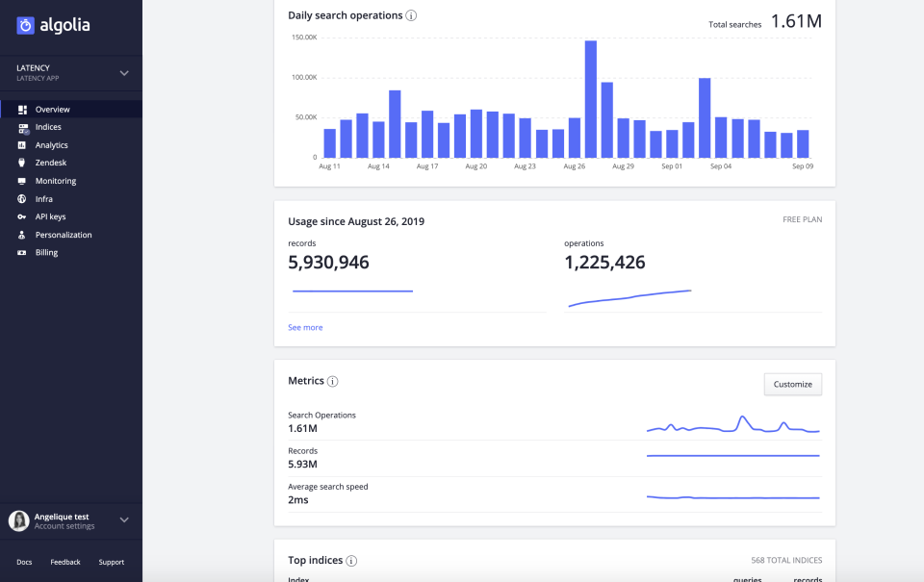Select the Infra icon in the sidebar
924x582 pixels.
(x=21, y=198)
